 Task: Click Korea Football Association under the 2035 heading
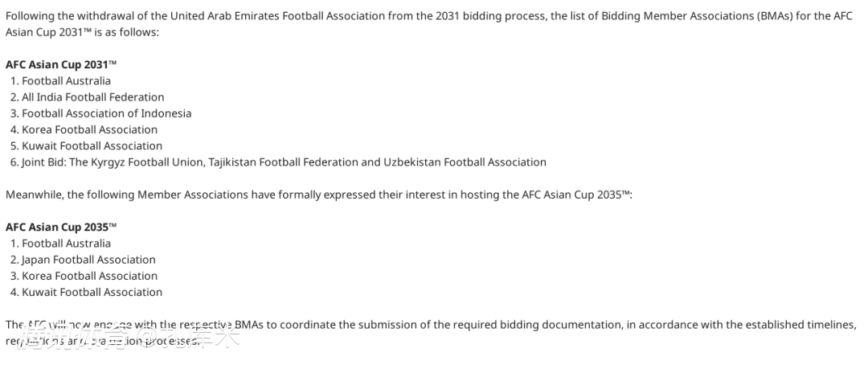click(89, 276)
